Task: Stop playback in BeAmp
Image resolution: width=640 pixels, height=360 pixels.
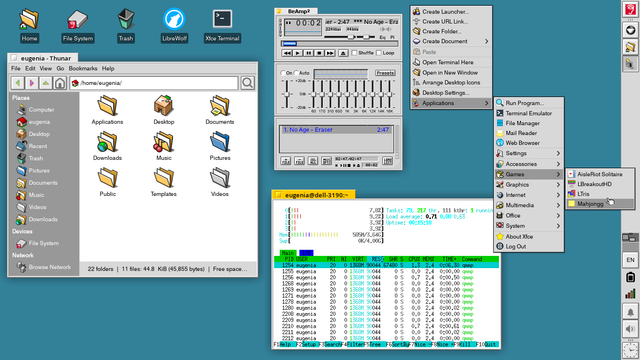Action: pyautogui.click(x=319, y=53)
